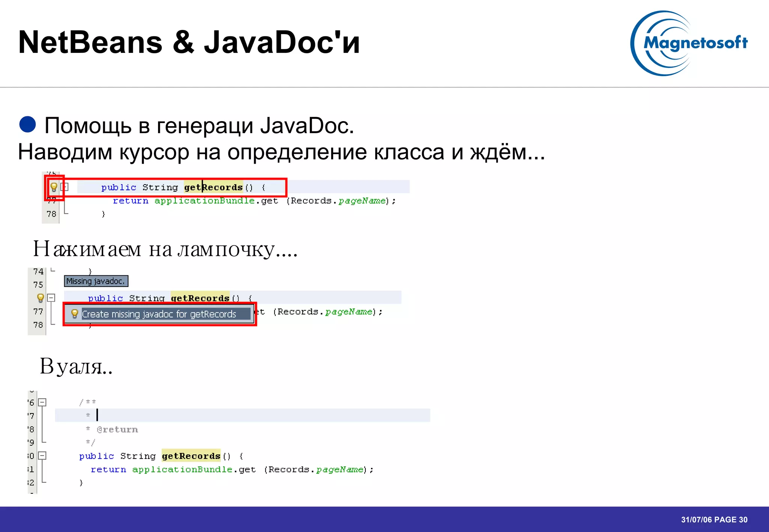Click 'applicationBundle' in the first snippet

(x=205, y=201)
